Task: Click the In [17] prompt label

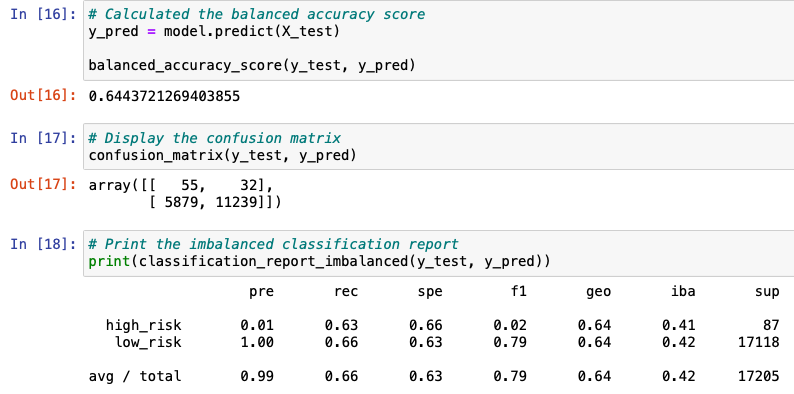Action: pyautogui.click(x=43, y=138)
